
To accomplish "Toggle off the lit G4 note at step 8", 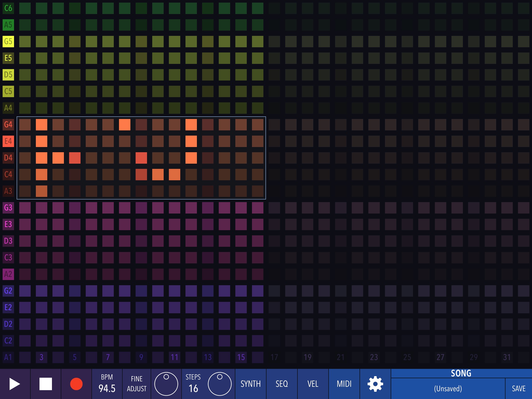I will 125,125.
